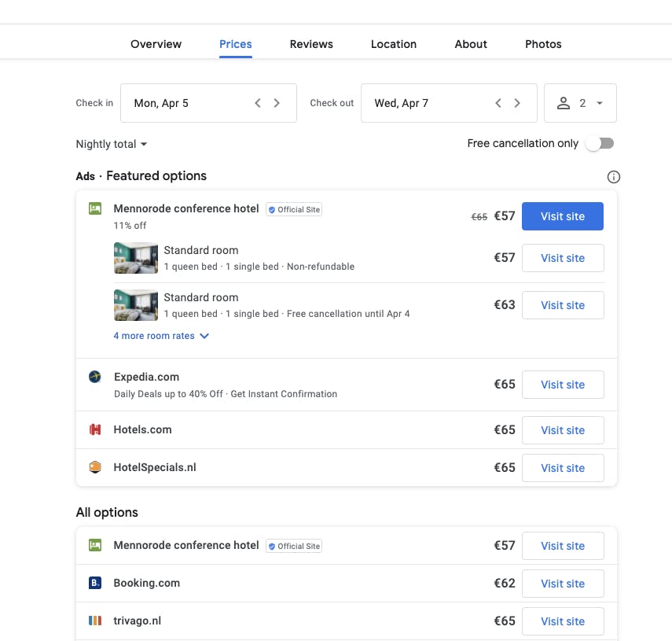Screen dimensions: 672x641
Task: Click the Booking.com listing name
Action: coord(146,583)
